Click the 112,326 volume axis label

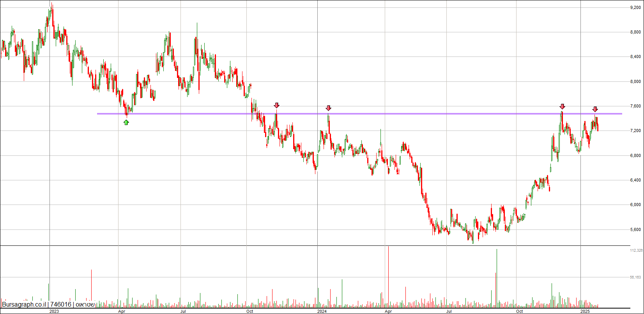[636, 250]
